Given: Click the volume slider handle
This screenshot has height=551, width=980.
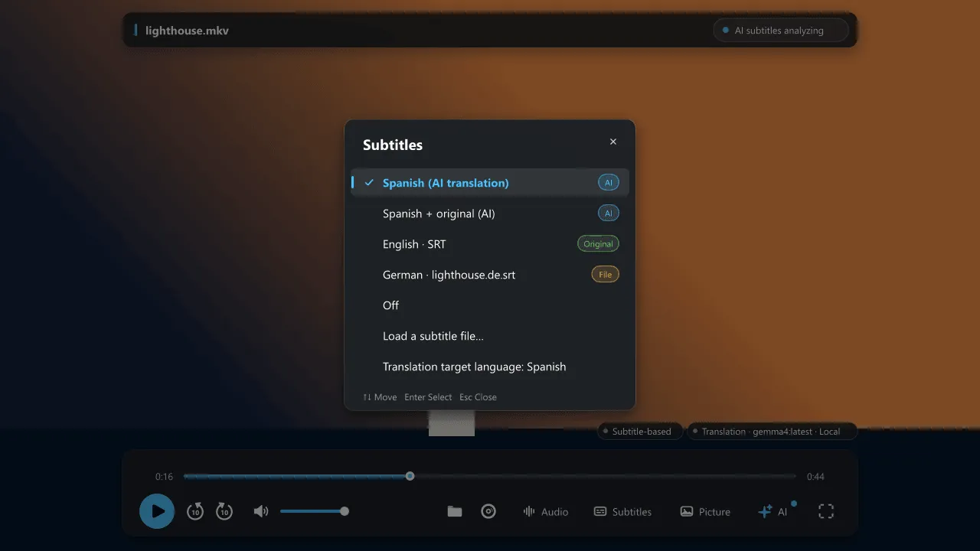Looking at the screenshot, I should (345, 511).
